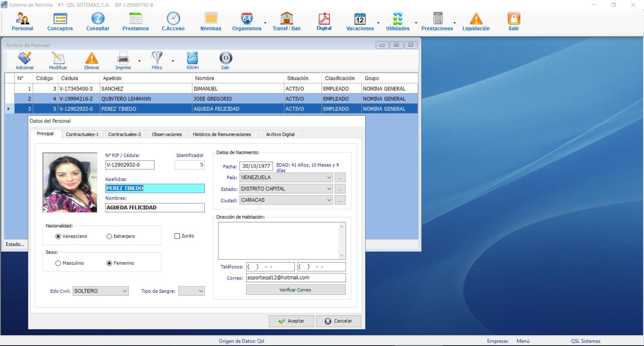Click the Nombres input field

155,208
